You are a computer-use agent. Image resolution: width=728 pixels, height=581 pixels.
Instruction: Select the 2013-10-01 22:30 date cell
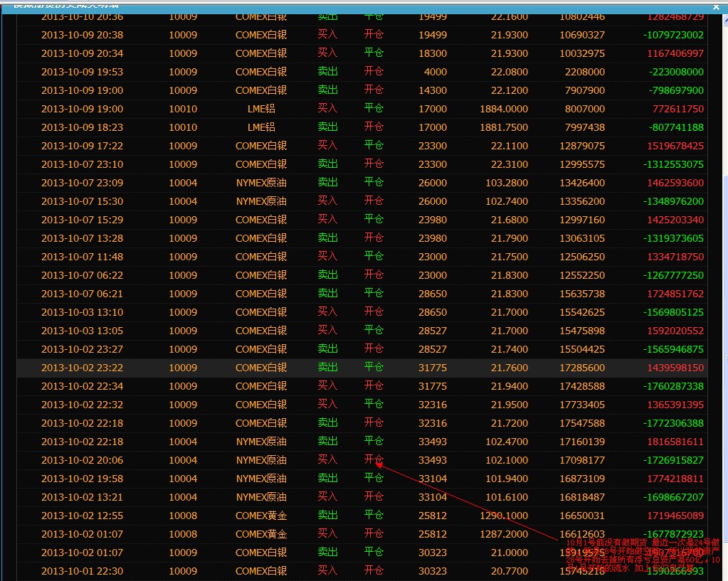[82, 571]
